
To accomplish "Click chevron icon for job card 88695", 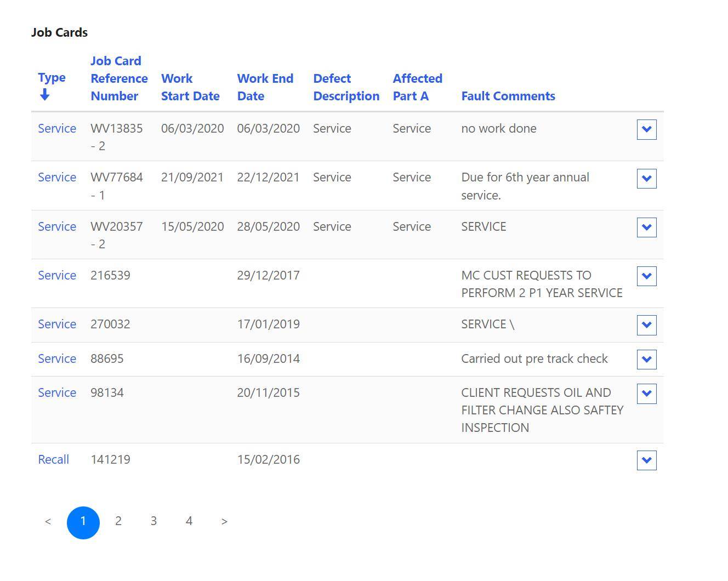I will 646,360.
